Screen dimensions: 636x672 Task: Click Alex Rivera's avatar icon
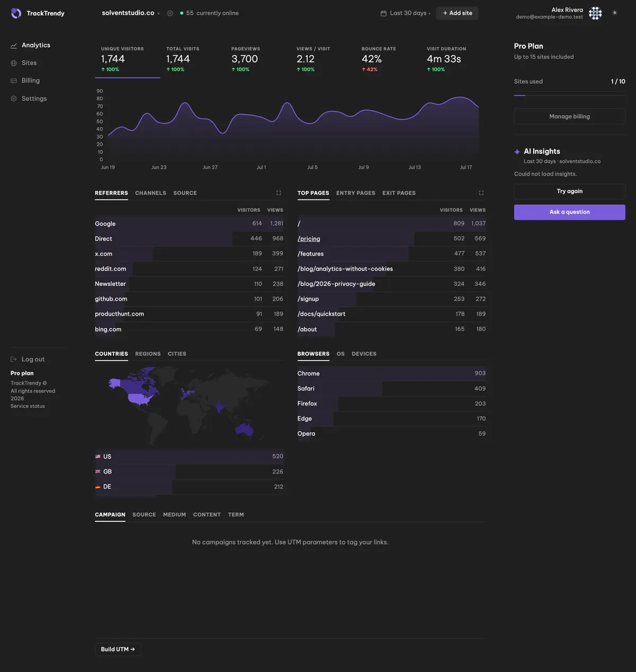(595, 13)
